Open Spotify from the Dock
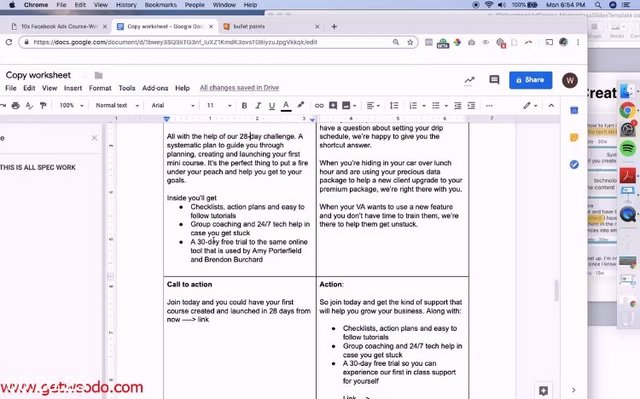 click(x=628, y=149)
